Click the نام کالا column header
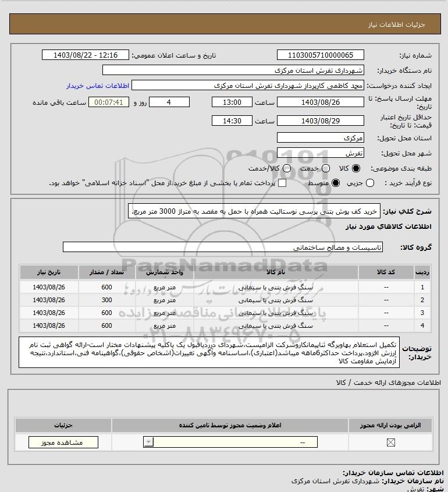 276,272
